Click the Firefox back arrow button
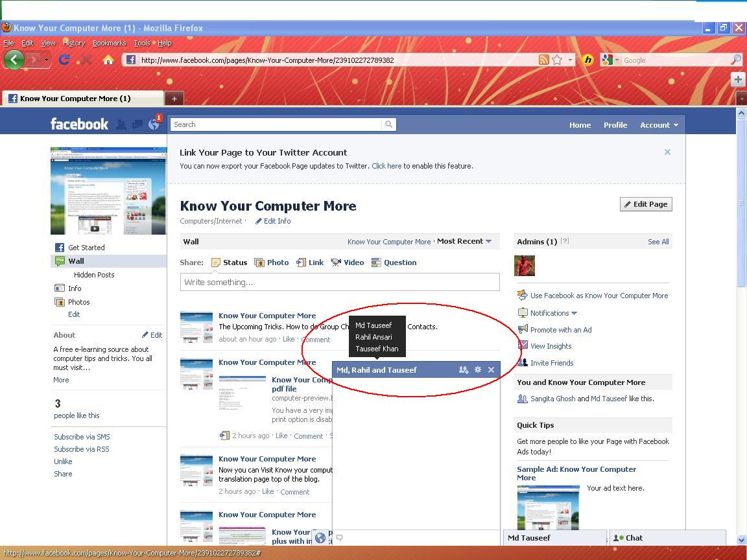 point(14,60)
